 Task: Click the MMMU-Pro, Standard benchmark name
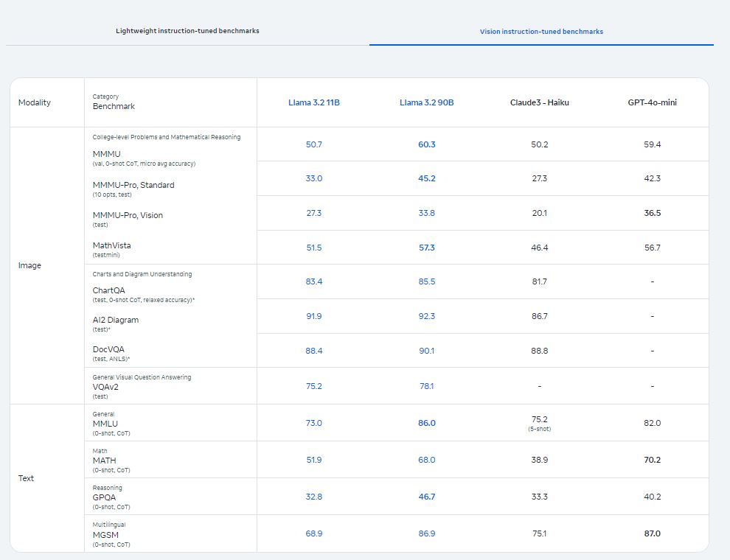click(x=133, y=185)
